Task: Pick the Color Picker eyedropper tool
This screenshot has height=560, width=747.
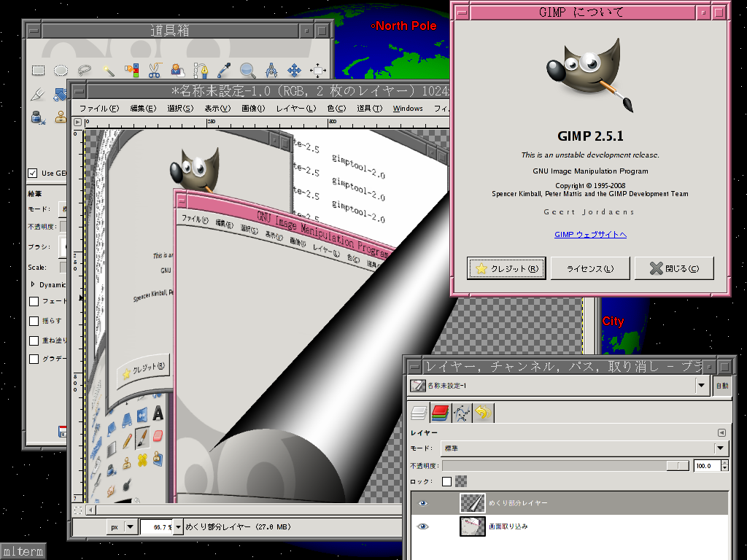Action: click(x=224, y=71)
